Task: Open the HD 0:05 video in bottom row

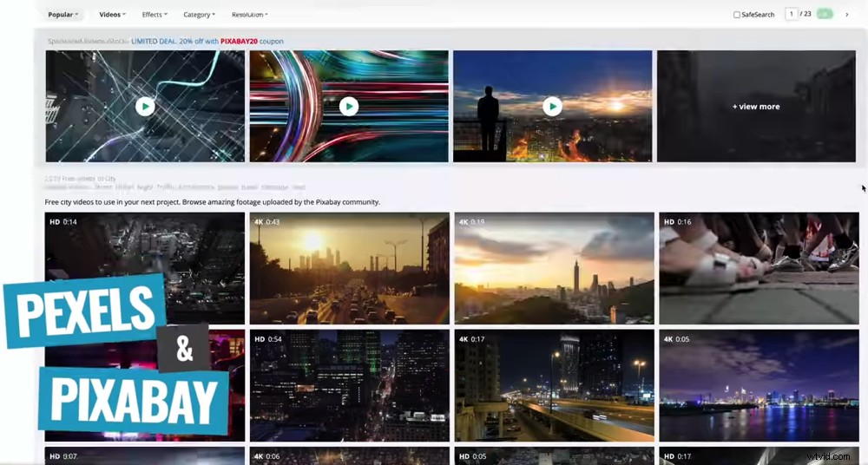Action: (x=554, y=456)
